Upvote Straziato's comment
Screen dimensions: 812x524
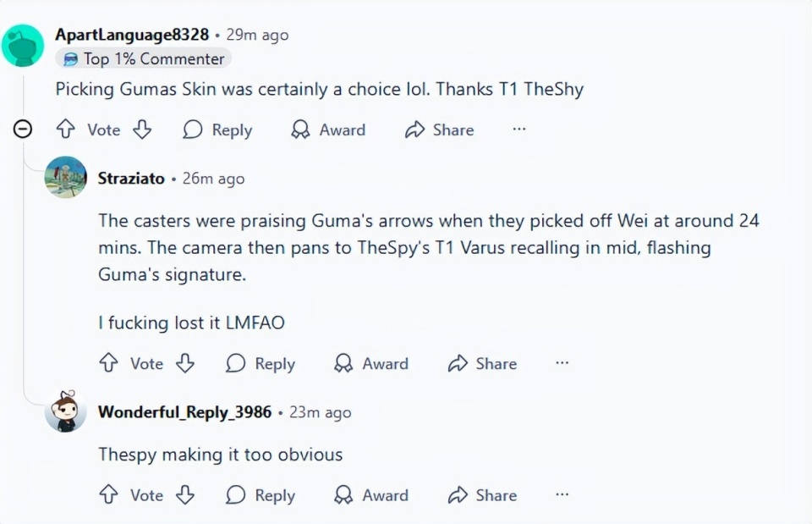click(x=108, y=363)
